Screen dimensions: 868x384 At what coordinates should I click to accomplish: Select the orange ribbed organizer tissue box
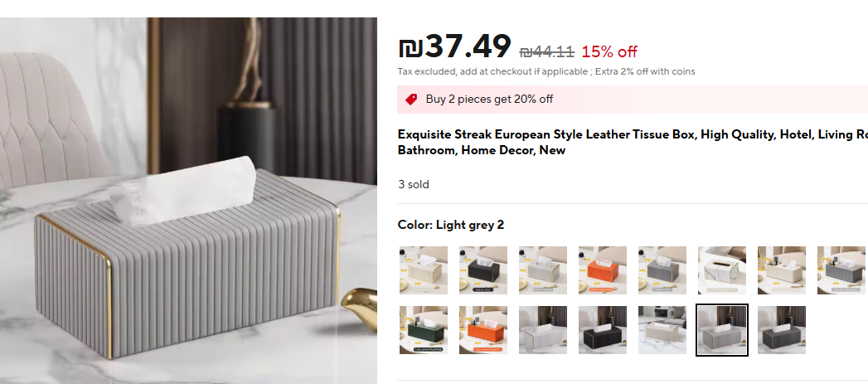click(483, 330)
